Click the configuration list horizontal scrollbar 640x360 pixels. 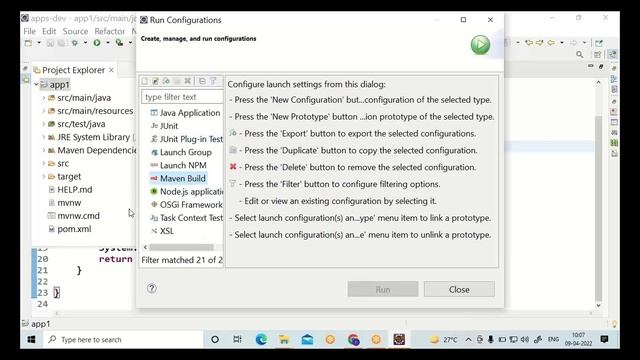181,247
